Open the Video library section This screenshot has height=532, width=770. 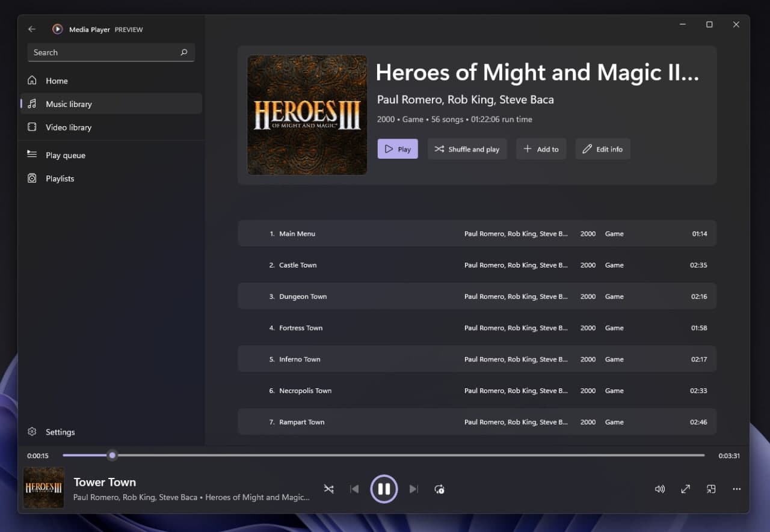point(69,127)
